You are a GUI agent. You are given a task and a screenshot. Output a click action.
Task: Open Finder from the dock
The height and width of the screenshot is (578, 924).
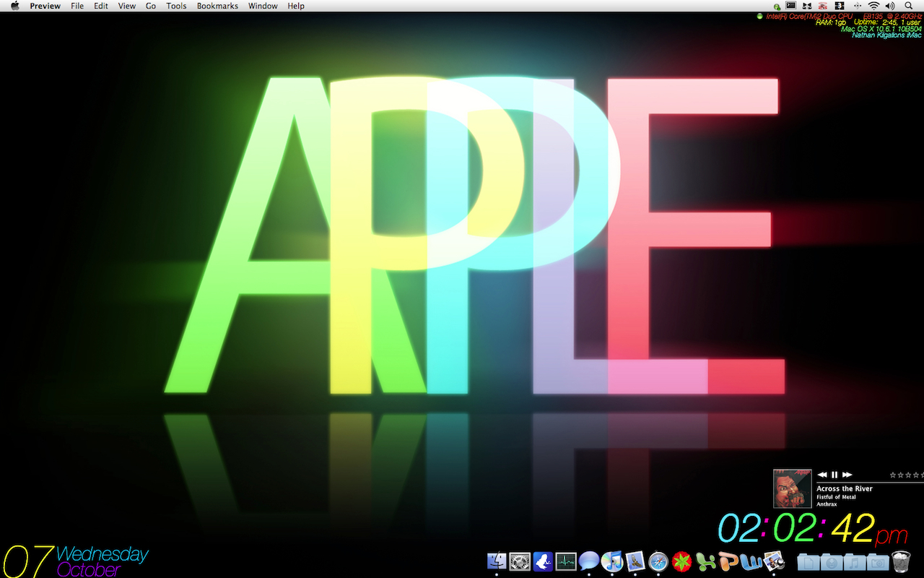pos(497,561)
